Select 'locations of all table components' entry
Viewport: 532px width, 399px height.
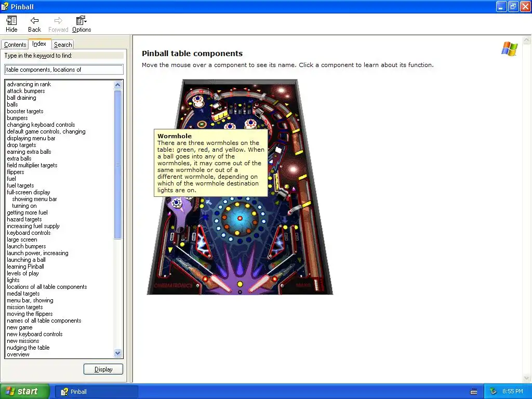click(47, 287)
